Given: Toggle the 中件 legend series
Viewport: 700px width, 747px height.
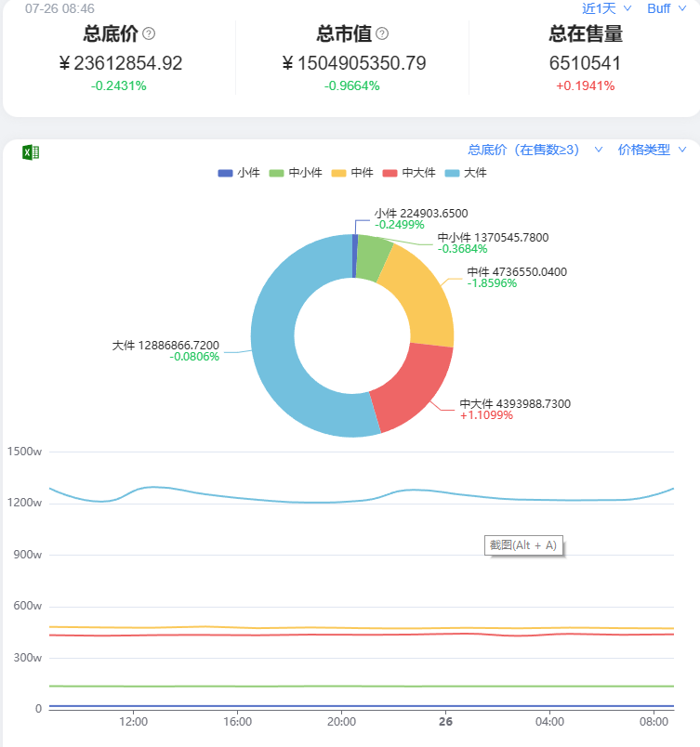Looking at the screenshot, I should pos(352,173).
